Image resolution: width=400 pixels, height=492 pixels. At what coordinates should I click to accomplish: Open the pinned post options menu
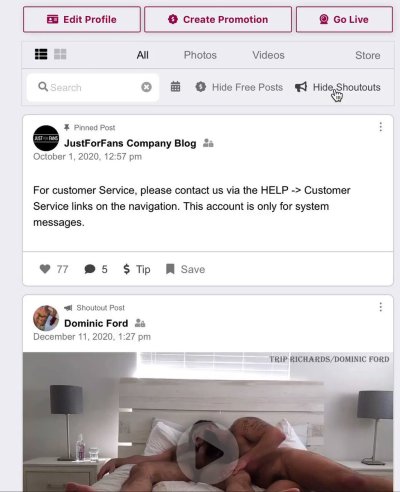coord(380,127)
